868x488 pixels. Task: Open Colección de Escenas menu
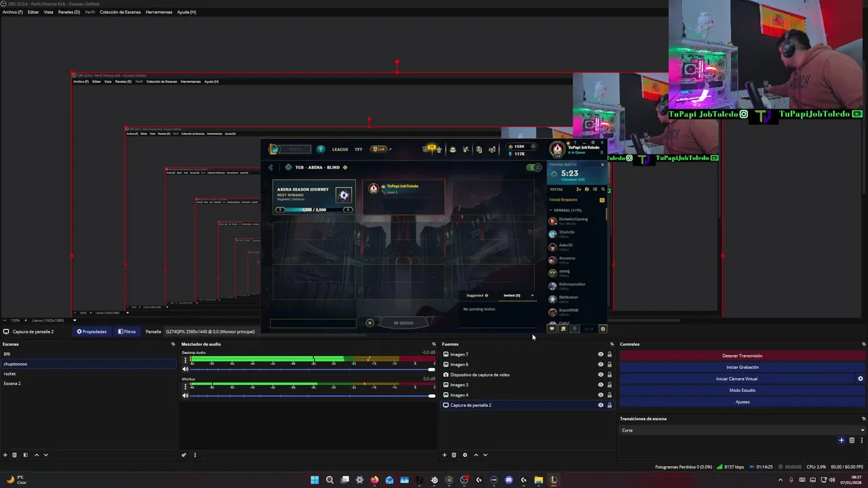[120, 12]
